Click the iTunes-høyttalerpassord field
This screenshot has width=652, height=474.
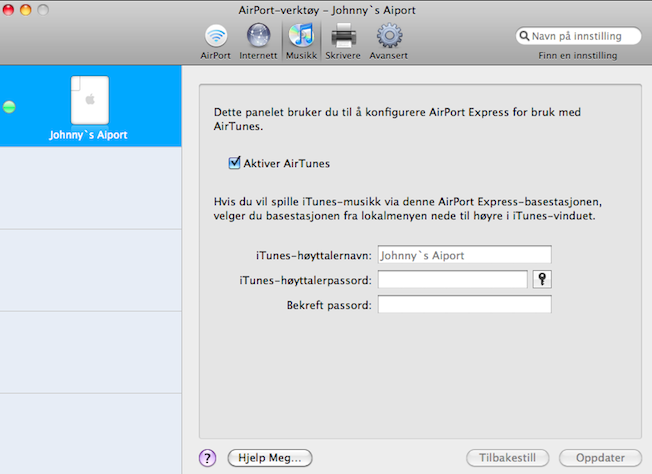(x=452, y=279)
